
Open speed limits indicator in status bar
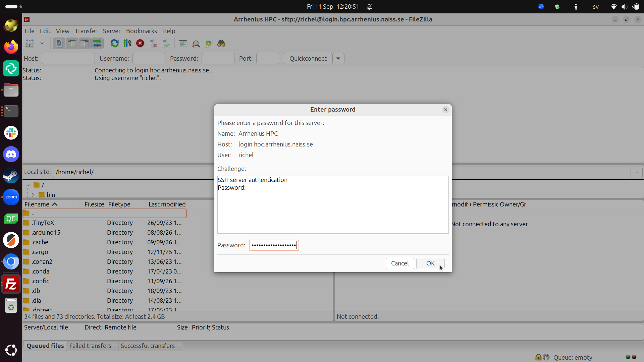click(546, 357)
